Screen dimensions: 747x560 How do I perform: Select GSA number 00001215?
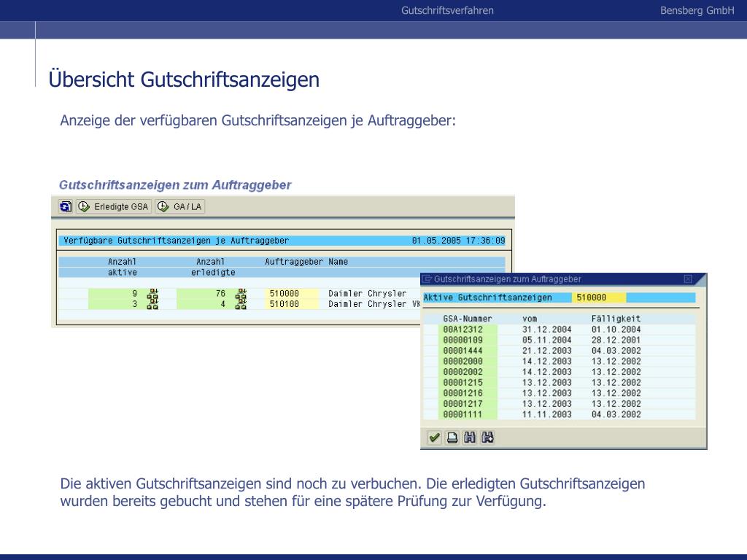pos(462,382)
